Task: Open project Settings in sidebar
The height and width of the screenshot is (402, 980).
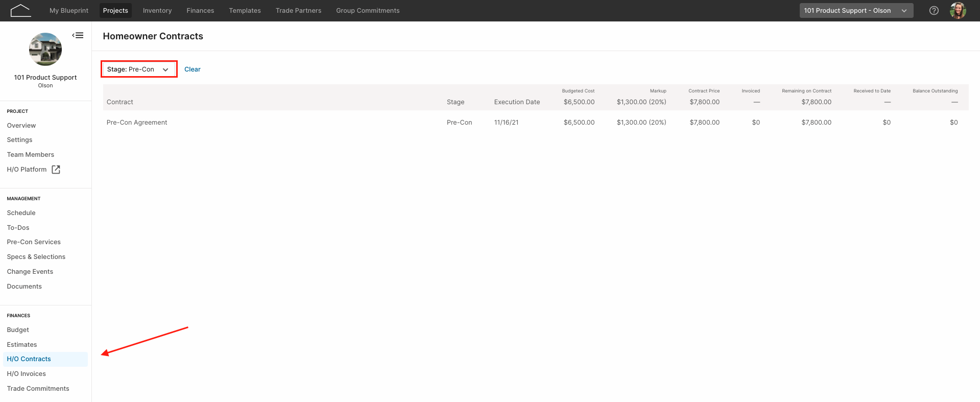Action: [x=20, y=140]
